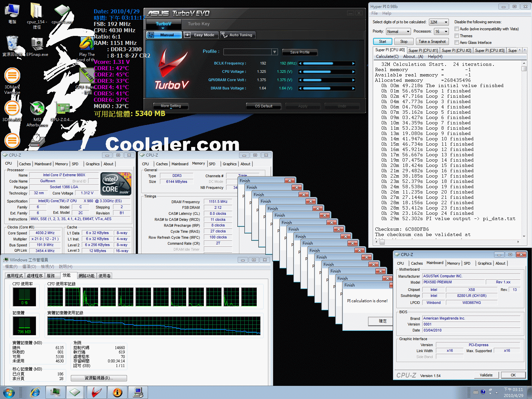Click the Auto Tuning wrench icon
Image resolution: width=532 pixels, height=399 pixels.
(224, 35)
